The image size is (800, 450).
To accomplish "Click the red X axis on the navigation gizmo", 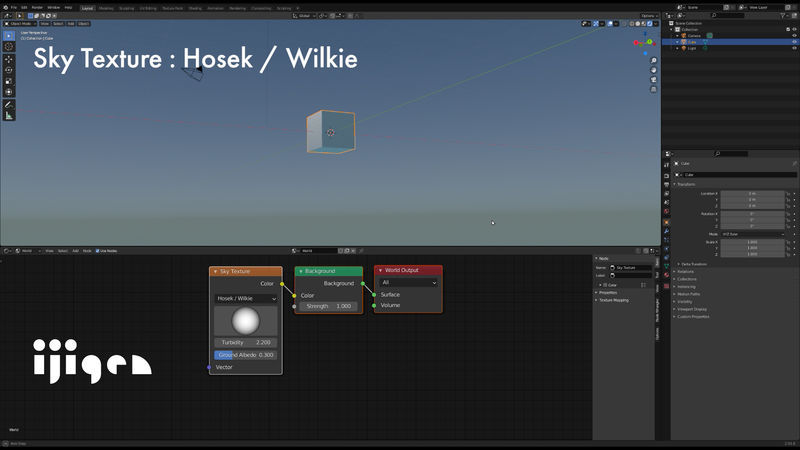I will (x=636, y=43).
